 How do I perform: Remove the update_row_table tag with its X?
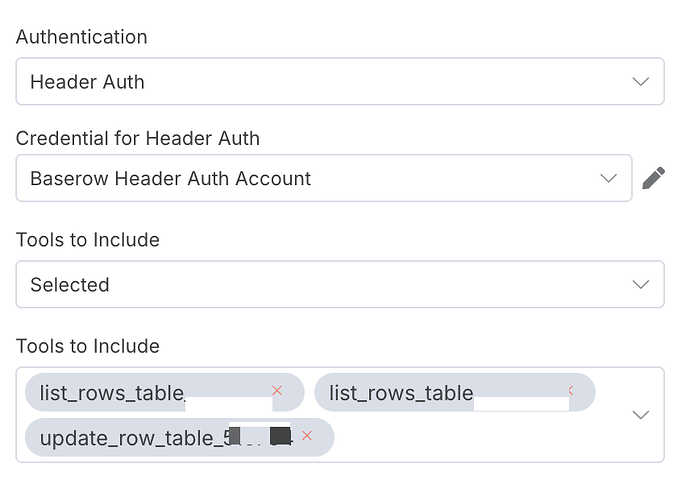point(307,436)
